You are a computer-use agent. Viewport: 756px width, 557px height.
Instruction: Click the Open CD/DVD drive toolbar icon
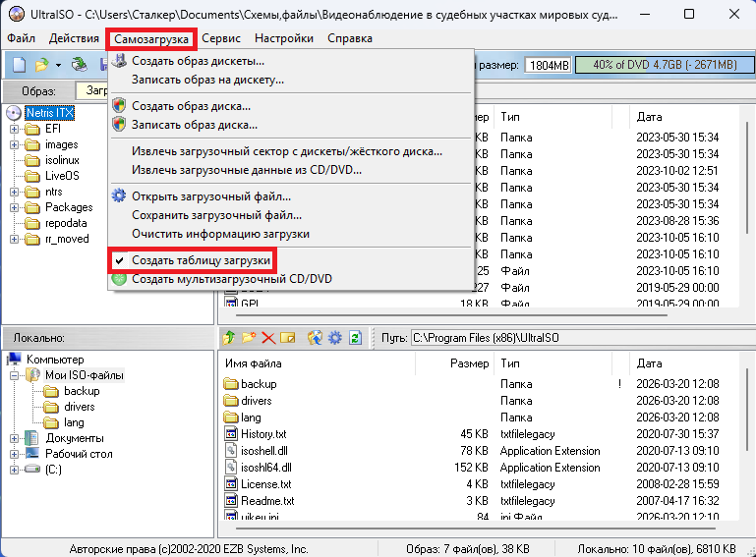tap(79, 64)
